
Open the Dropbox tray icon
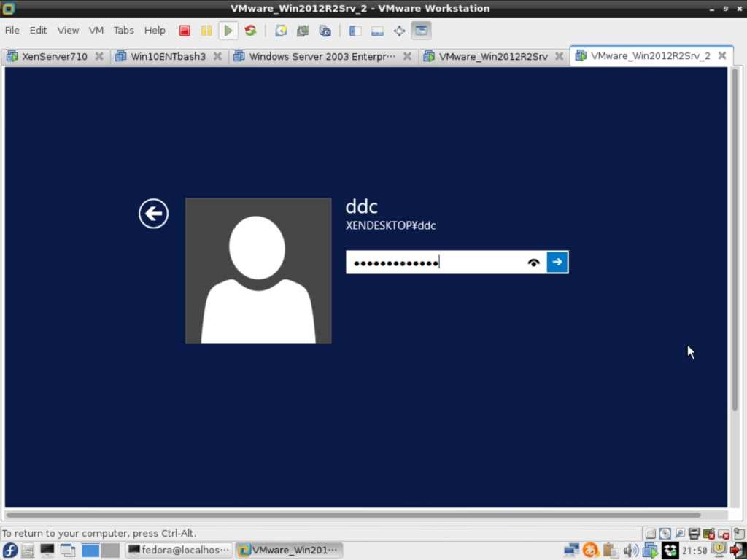coord(670,551)
